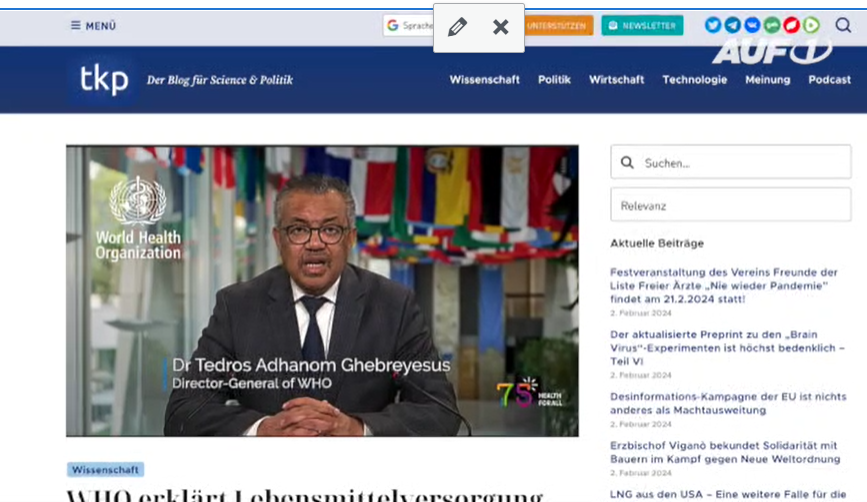
Task: Open the VK social icon
Action: pos(752,25)
